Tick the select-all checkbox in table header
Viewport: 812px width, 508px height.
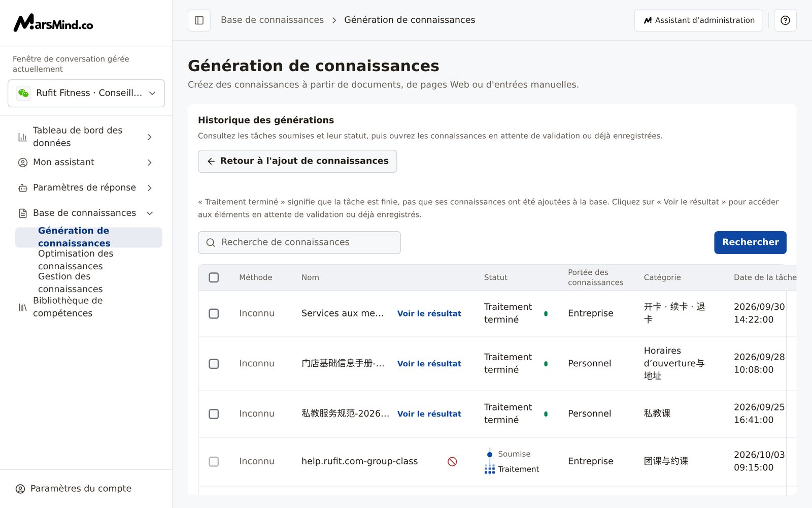[214, 277]
